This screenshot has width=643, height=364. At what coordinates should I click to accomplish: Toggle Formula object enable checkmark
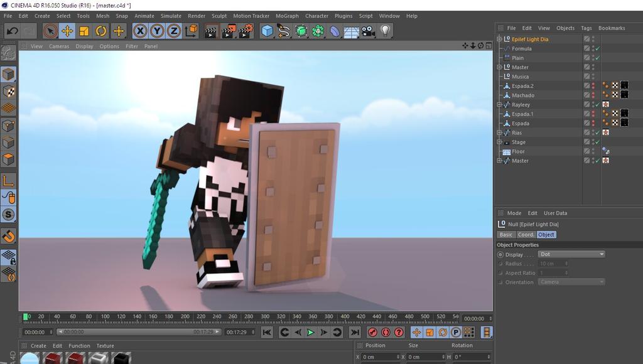point(598,48)
